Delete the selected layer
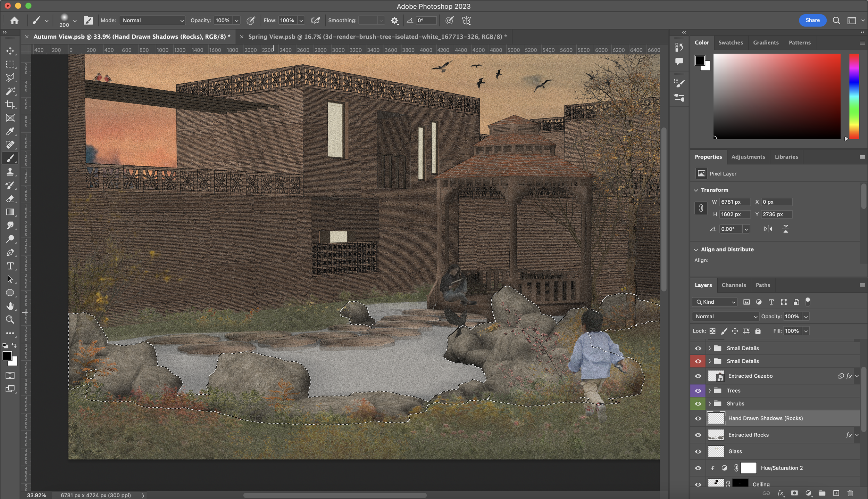 point(850,493)
